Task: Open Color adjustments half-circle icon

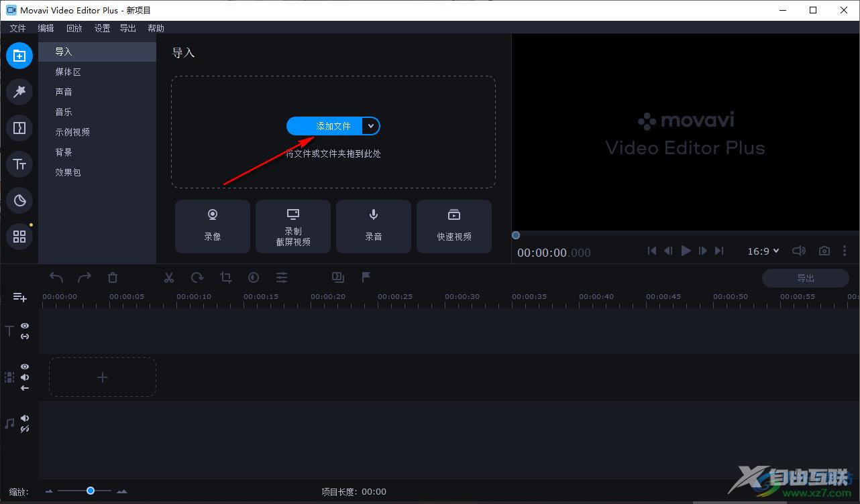Action: point(254,277)
